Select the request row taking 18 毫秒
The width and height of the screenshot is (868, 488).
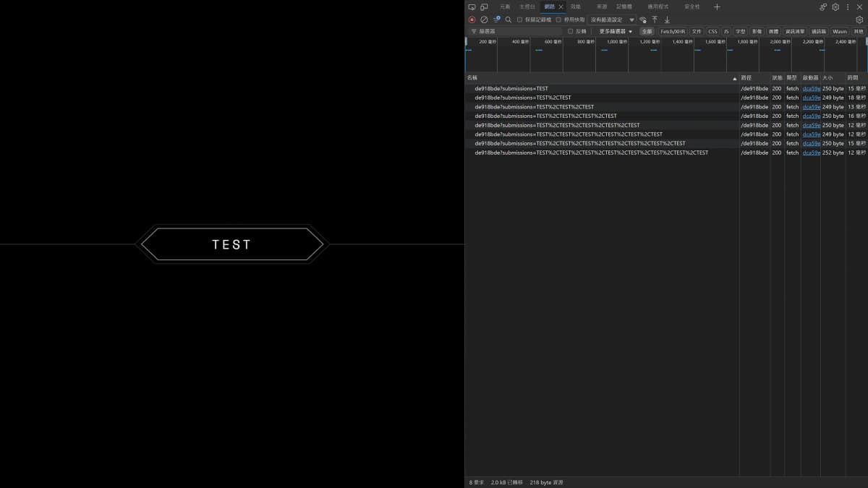coord(666,98)
